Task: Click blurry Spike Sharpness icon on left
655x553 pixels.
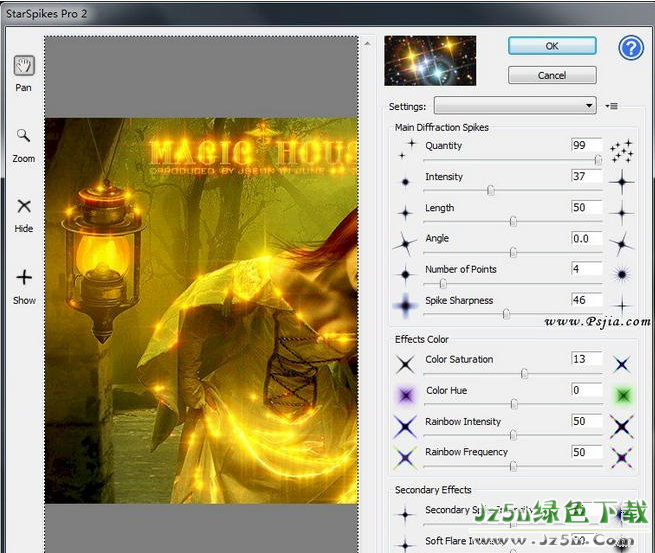Action: coord(405,305)
